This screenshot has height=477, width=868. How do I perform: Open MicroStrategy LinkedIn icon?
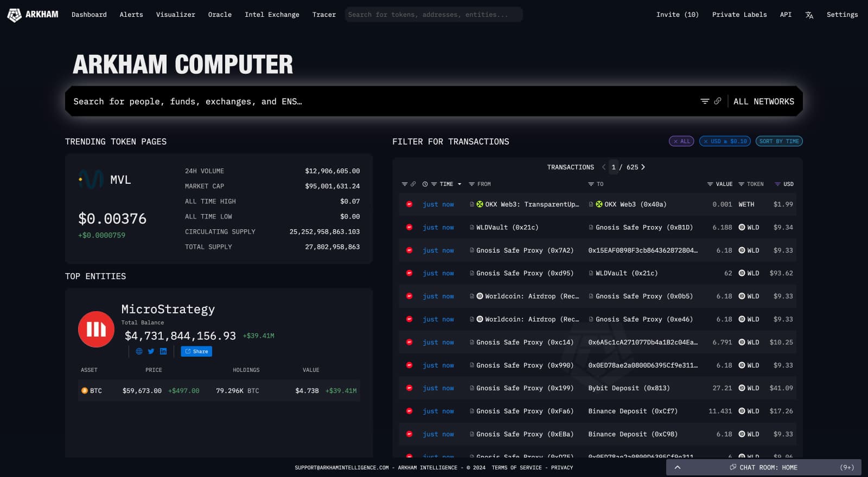pos(163,351)
